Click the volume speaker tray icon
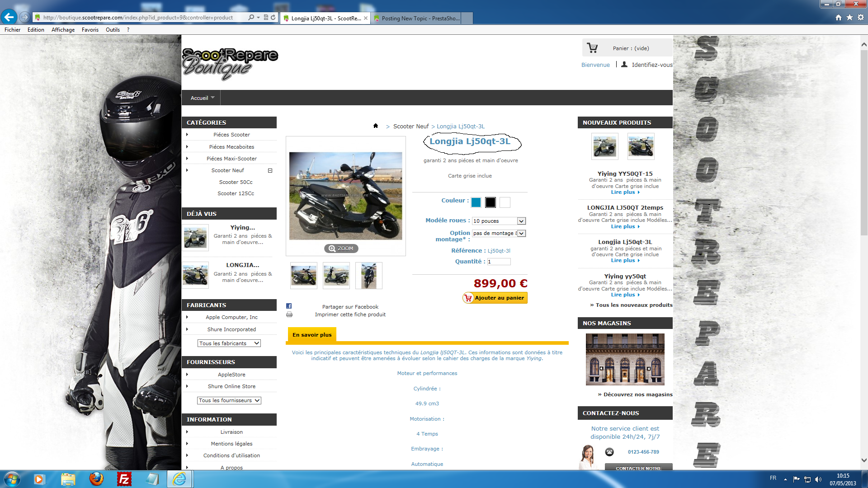The image size is (868, 488). pyautogui.click(x=818, y=479)
